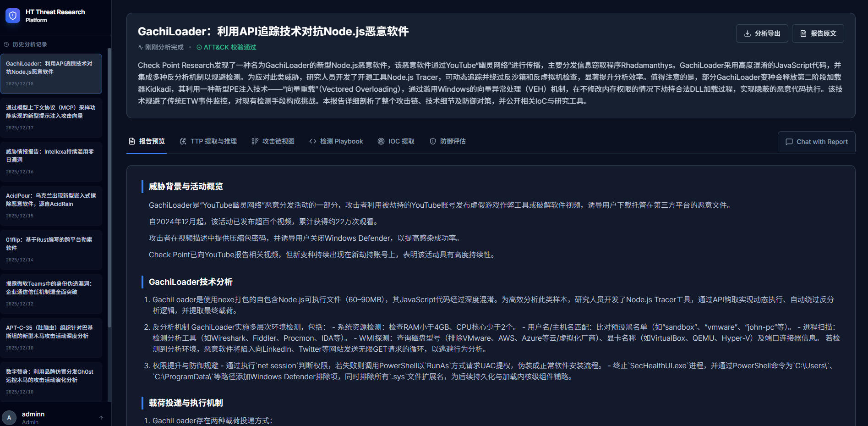The width and height of the screenshot is (868, 426).
Task: Open the 攻击链视图 tab
Action: tap(273, 141)
